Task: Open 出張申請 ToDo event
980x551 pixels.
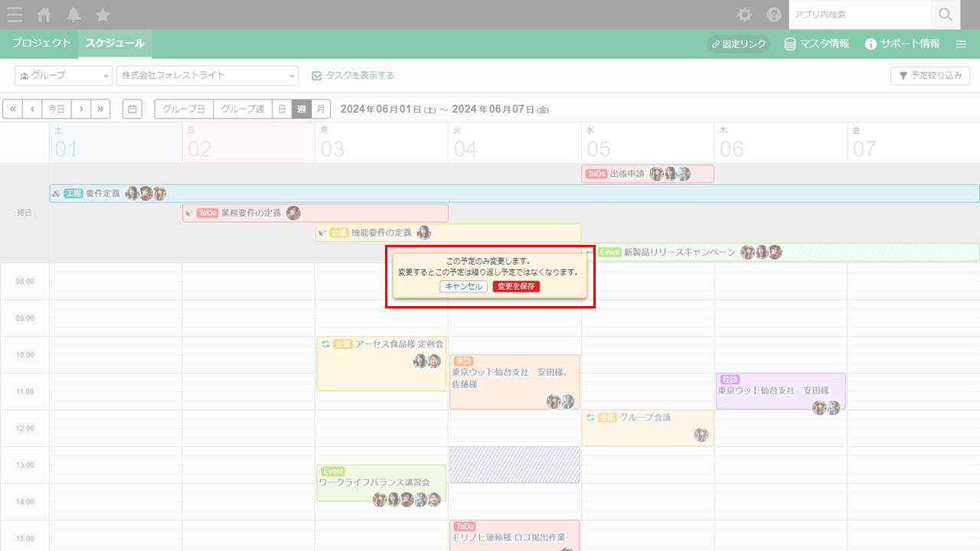Action: tap(648, 174)
